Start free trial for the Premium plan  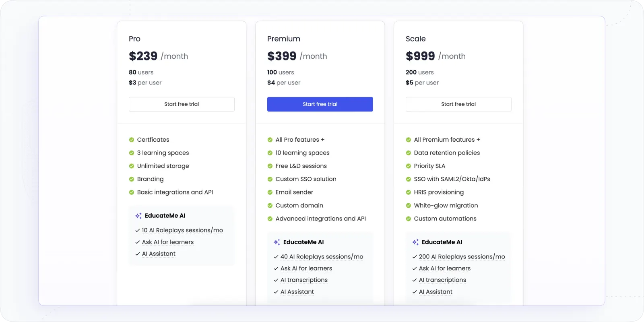coord(320,104)
